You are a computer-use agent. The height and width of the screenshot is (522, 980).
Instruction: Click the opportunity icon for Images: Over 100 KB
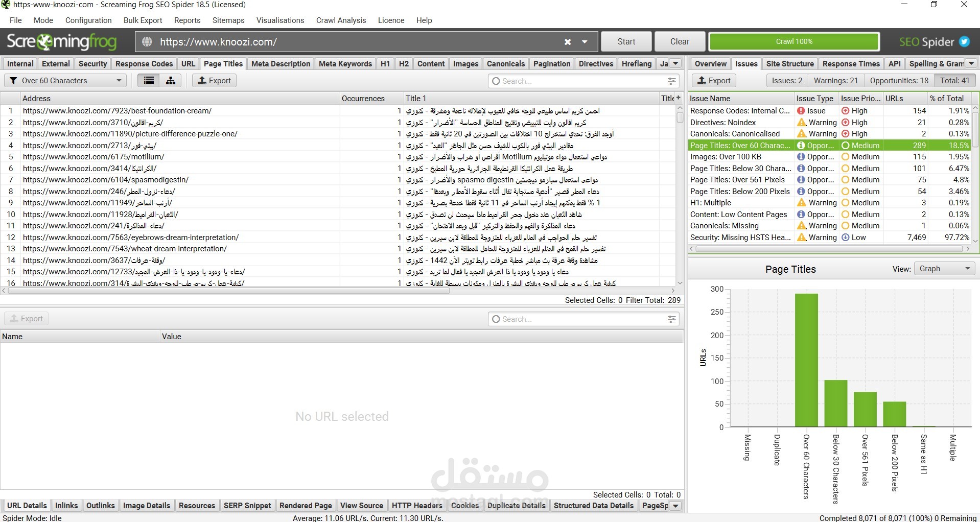[x=801, y=157]
